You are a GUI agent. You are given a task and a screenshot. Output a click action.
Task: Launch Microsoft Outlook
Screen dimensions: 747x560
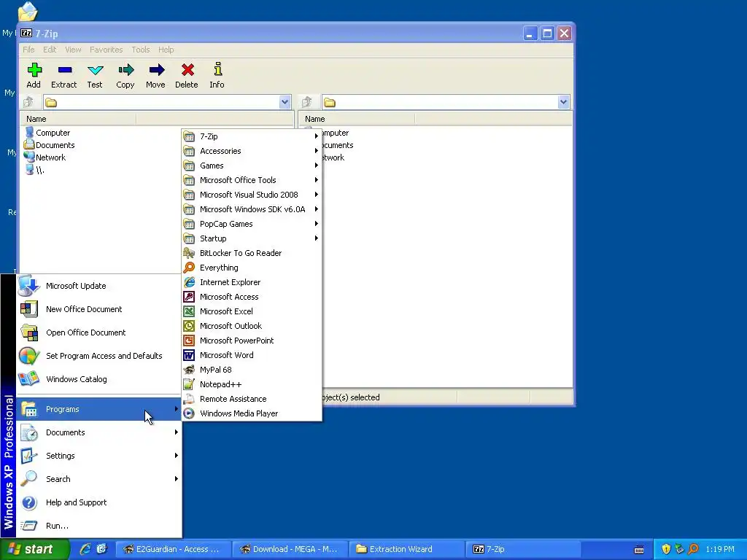click(x=252, y=326)
